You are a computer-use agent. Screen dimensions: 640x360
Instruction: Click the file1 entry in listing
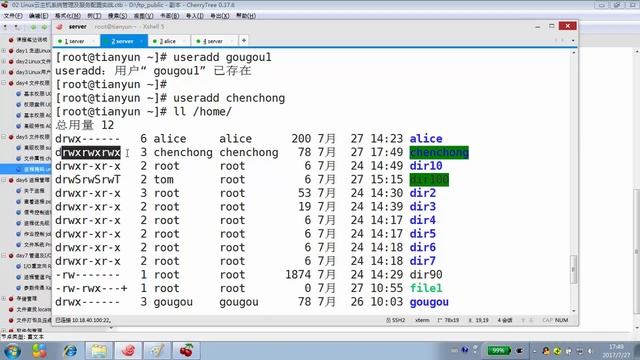click(426, 288)
